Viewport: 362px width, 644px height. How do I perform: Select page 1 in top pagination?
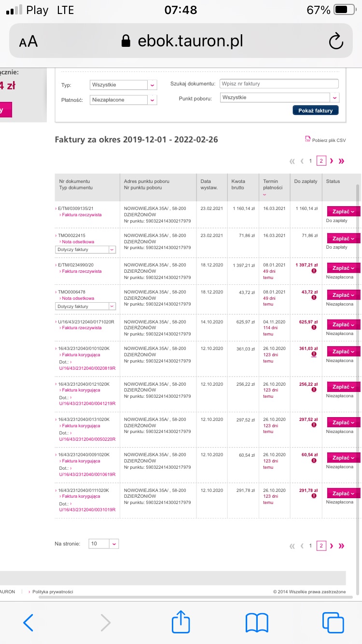coord(311,161)
